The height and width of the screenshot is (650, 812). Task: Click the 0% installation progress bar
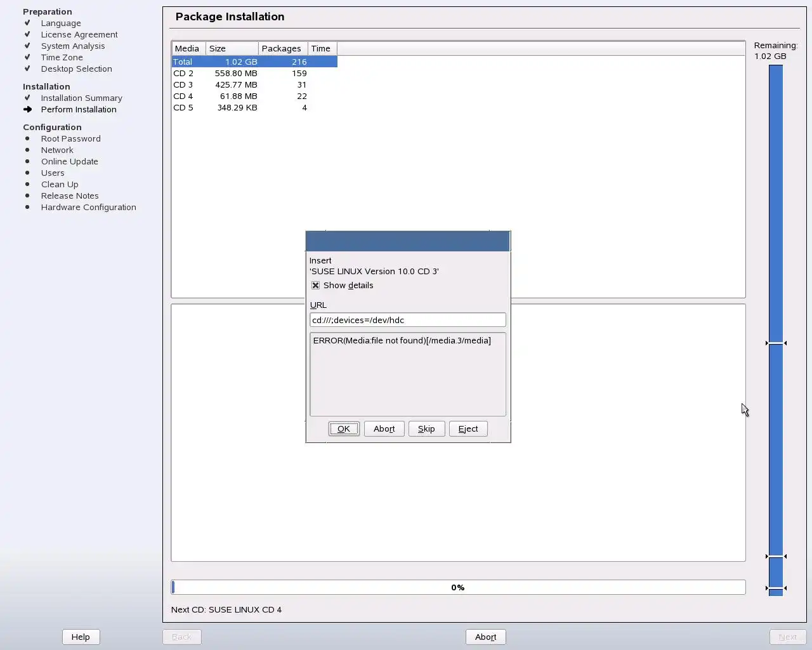click(458, 587)
